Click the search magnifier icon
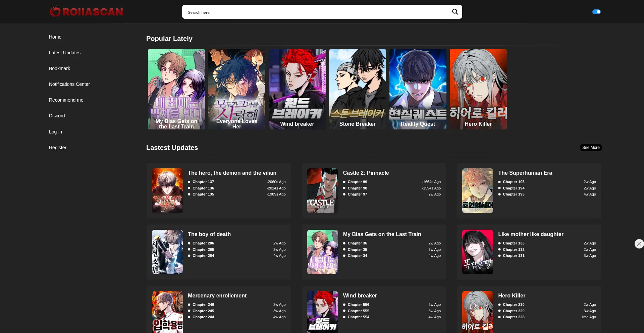The image size is (644, 333). pyautogui.click(x=455, y=12)
